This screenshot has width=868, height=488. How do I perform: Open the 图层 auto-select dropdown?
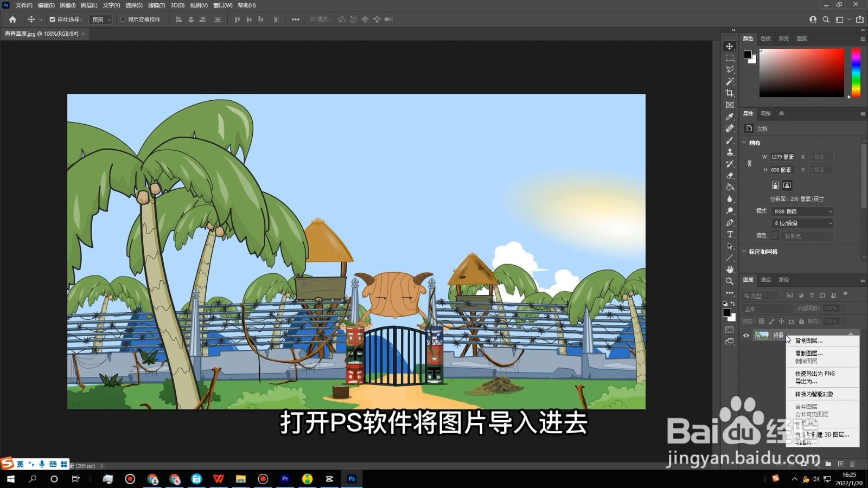101,20
